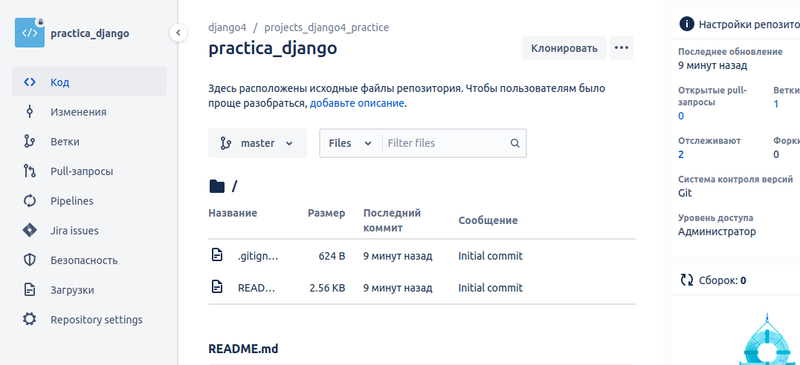This screenshot has height=365, width=800.
Task: Click the Название column header
Action: click(x=233, y=213)
